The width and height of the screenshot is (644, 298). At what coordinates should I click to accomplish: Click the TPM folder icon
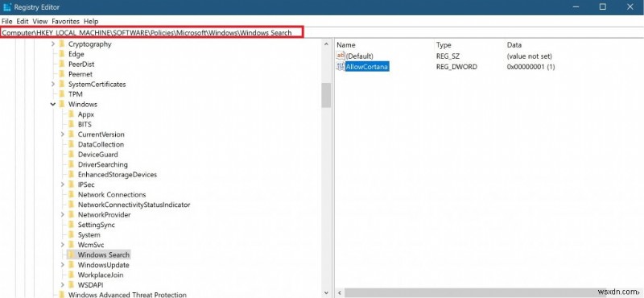coord(62,94)
